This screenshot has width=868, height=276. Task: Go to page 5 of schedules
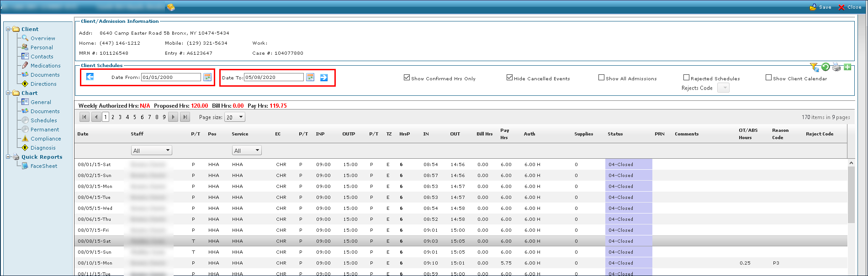[x=135, y=117]
